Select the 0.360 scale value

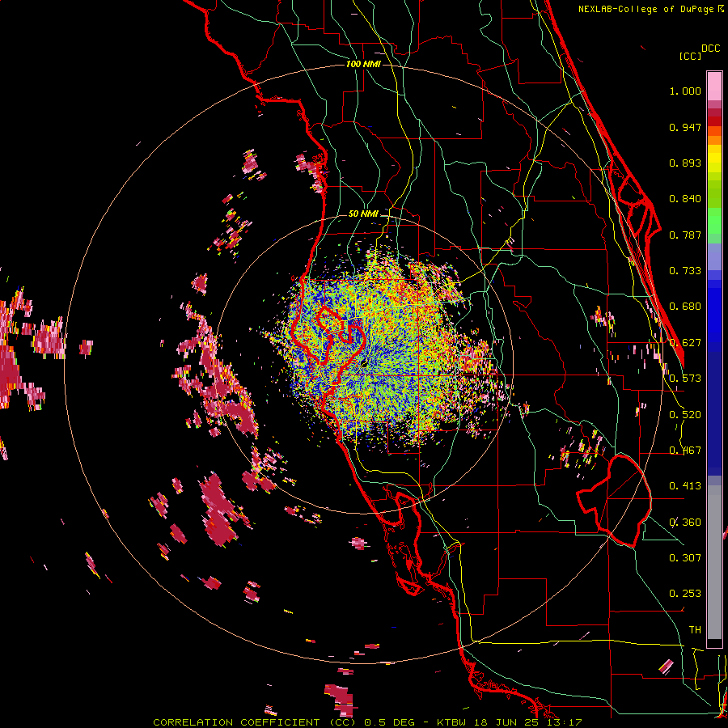click(685, 523)
